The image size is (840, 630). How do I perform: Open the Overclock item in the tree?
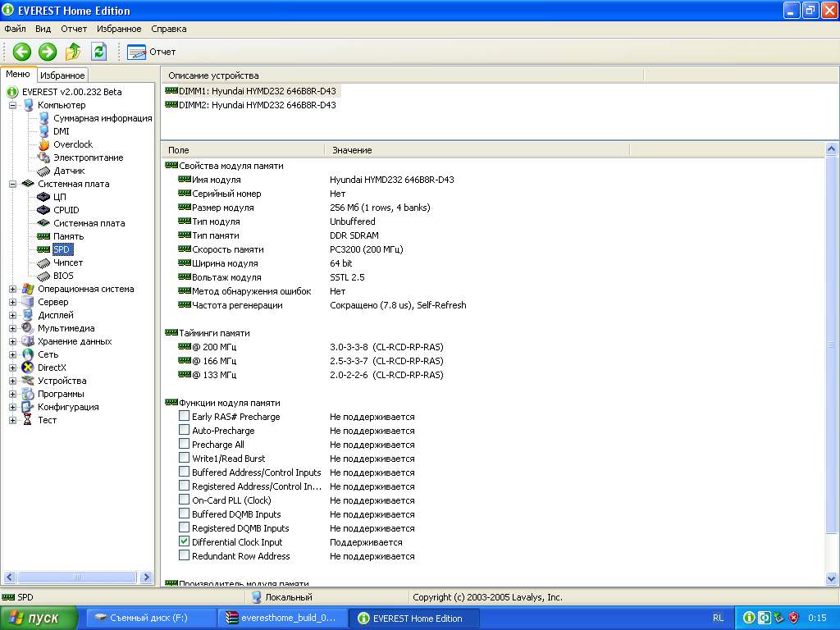(x=72, y=144)
